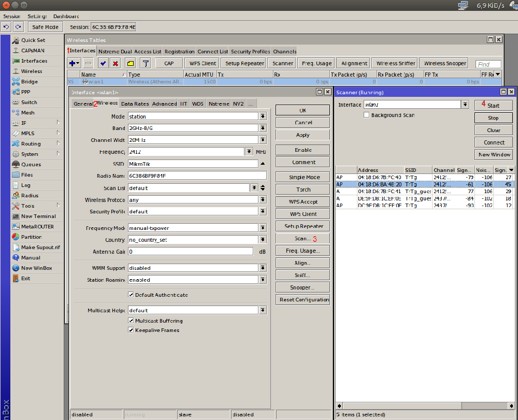
Task: Click the red X disable icon
Action: pyautogui.click(x=116, y=63)
